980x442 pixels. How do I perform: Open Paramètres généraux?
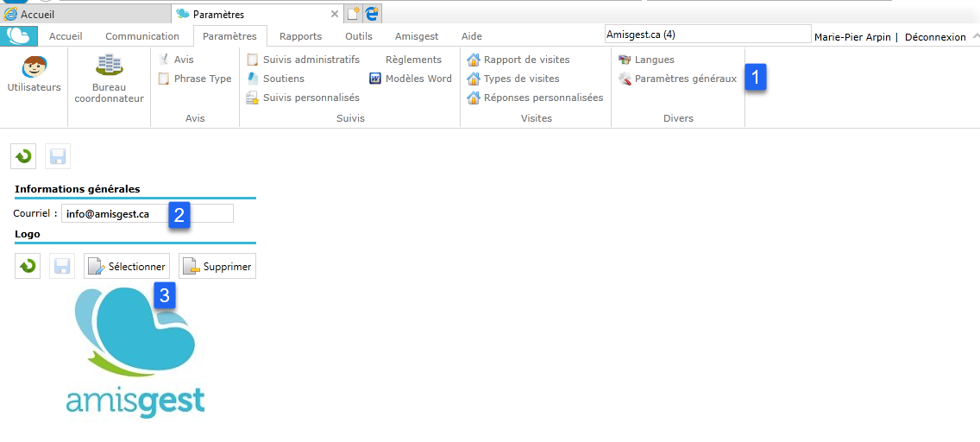click(x=677, y=79)
